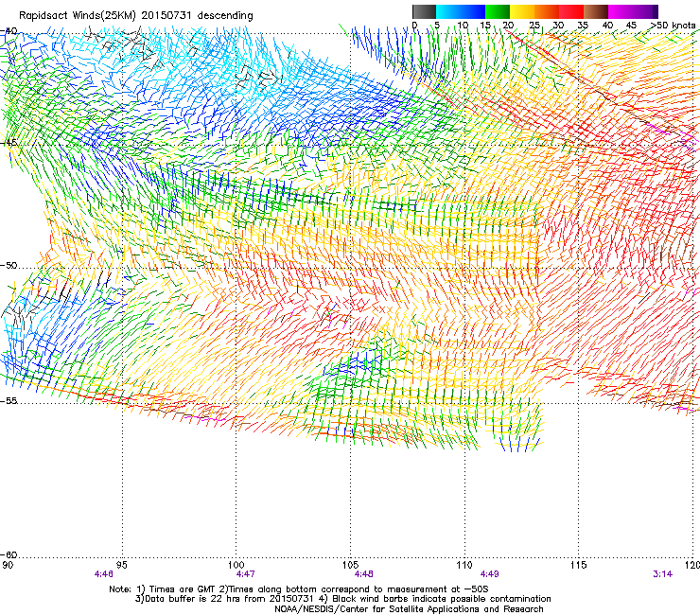The image size is (700, 615).
Task: Click the '>50 knots' color scale label
Action: (673, 26)
